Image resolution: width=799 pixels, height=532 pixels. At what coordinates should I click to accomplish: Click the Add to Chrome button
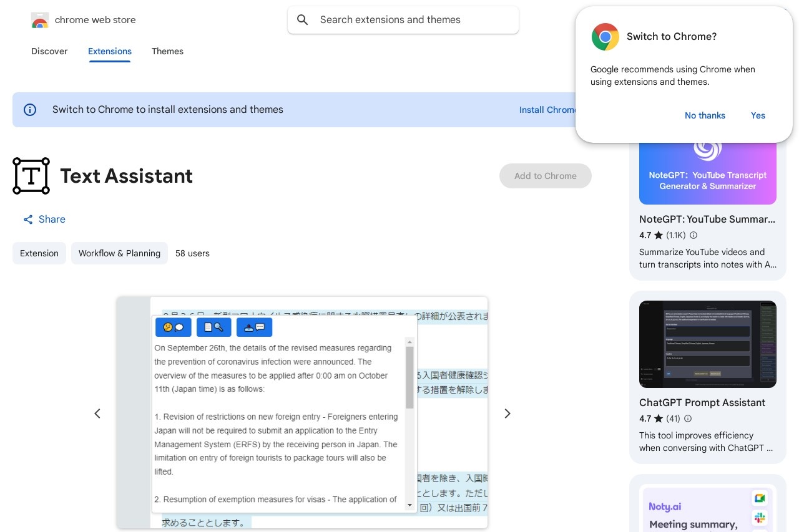coord(546,176)
